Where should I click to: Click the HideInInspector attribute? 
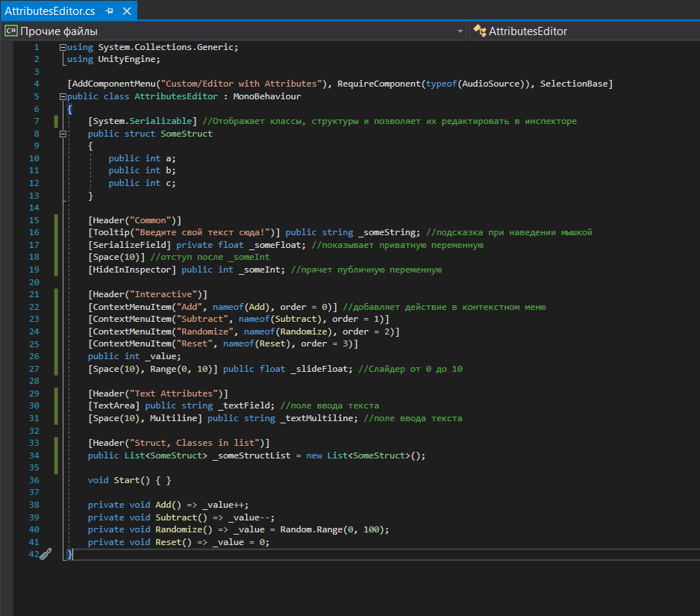tap(131, 270)
